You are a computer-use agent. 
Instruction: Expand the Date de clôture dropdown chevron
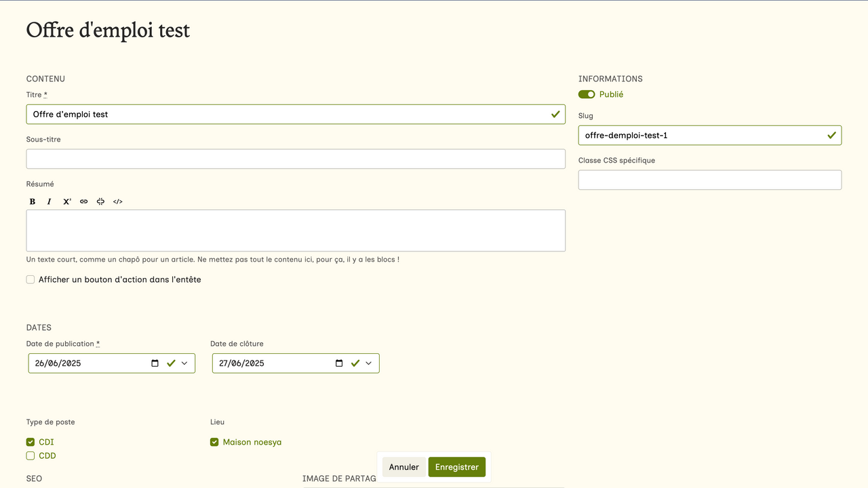pos(369,363)
